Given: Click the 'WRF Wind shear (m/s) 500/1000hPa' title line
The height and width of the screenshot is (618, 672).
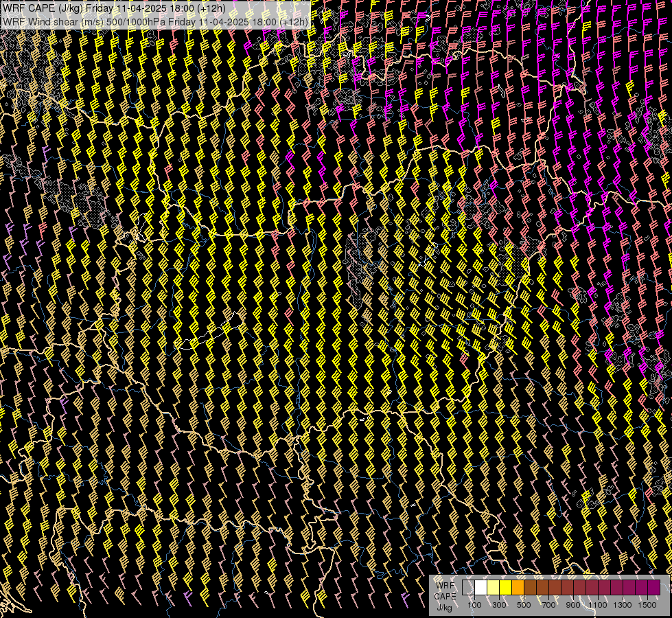Looking at the screenshot, I should pos(155,21).
